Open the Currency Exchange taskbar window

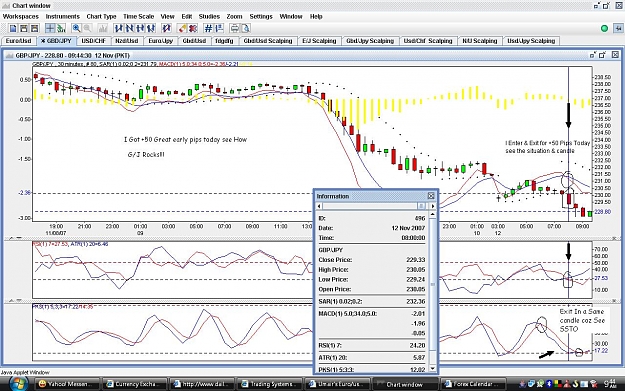pos(134,384)
